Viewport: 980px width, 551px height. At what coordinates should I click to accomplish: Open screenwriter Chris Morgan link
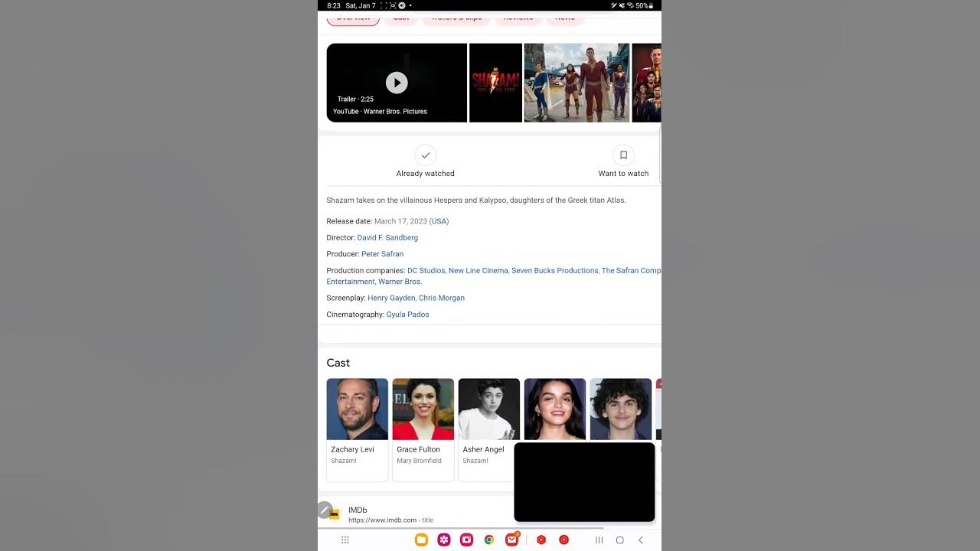click(442, 298)
